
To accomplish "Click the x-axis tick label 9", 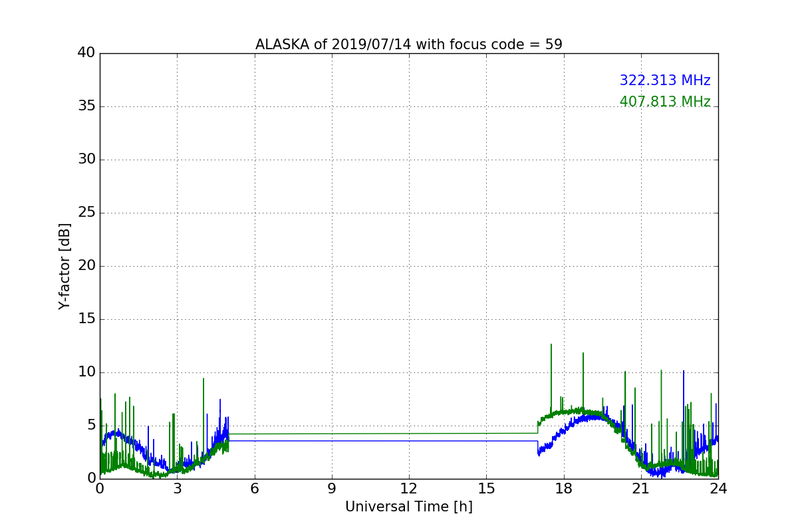I will 332,489.
